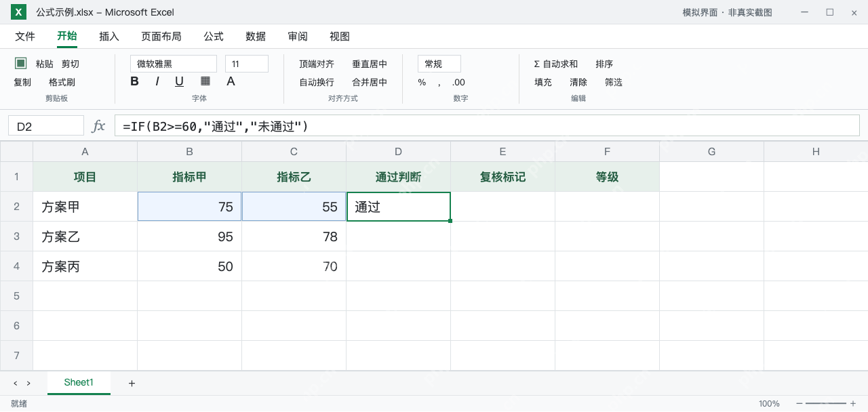
Task: Select column D header
Action: point(399,152)
